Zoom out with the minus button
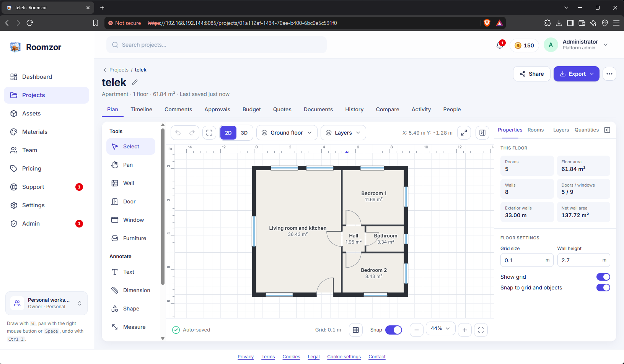Image resolution: width=624 pixels, height=364 pixels. (417, 330)
